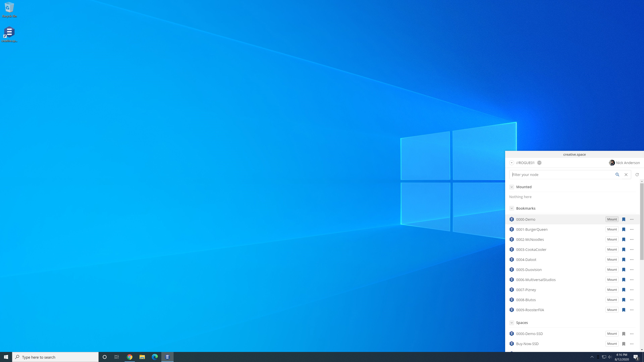Image resolution: width=644 pixels, height=362 pixels.
Task: Collapse the Spaces section
Action: [512, 323]
